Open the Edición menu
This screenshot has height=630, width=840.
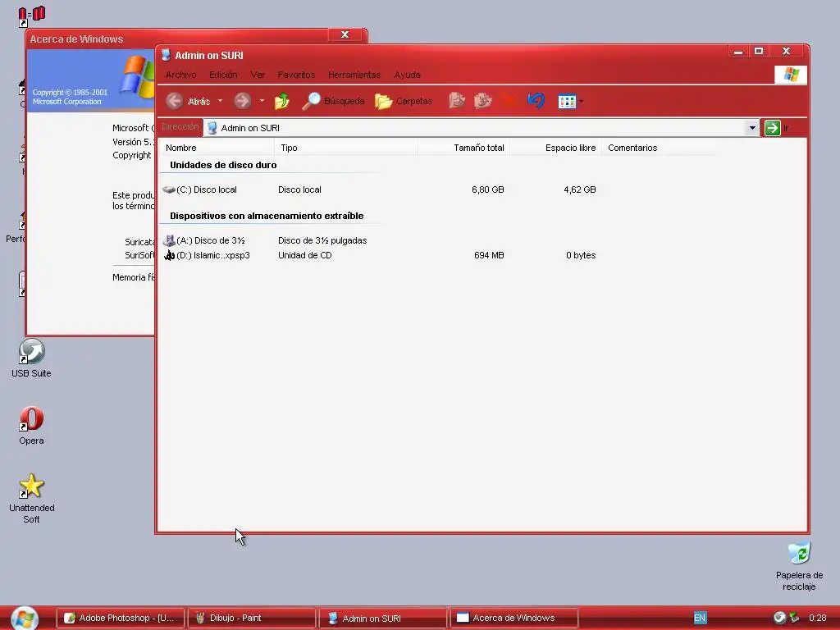click(x=223, y=75)
